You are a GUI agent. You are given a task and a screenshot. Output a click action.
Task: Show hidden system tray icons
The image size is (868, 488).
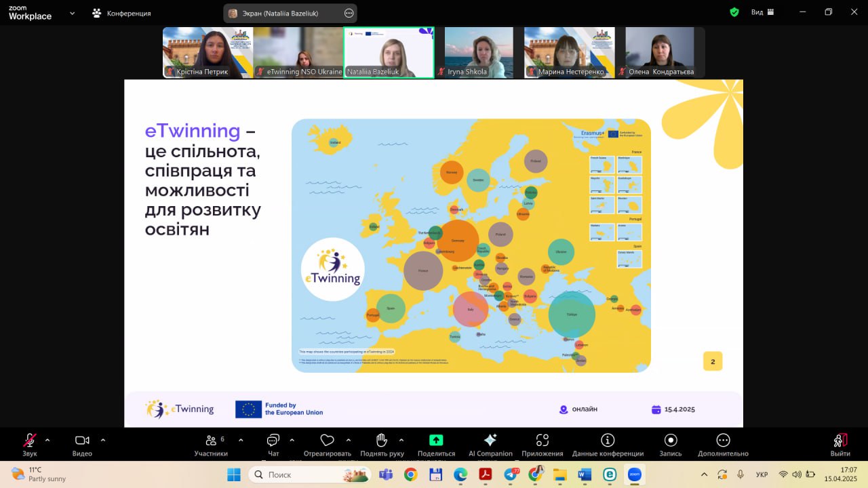pyautogui.click(x=704, y=474)
